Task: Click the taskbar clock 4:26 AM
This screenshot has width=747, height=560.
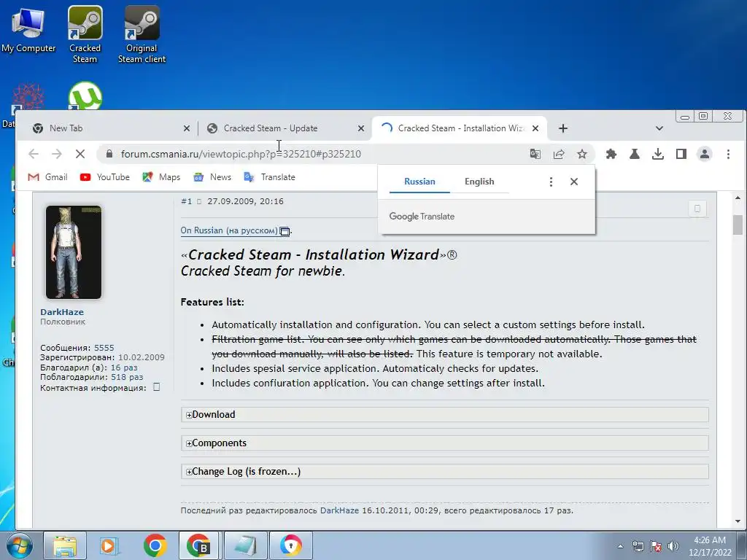Action: click(710, 546)
